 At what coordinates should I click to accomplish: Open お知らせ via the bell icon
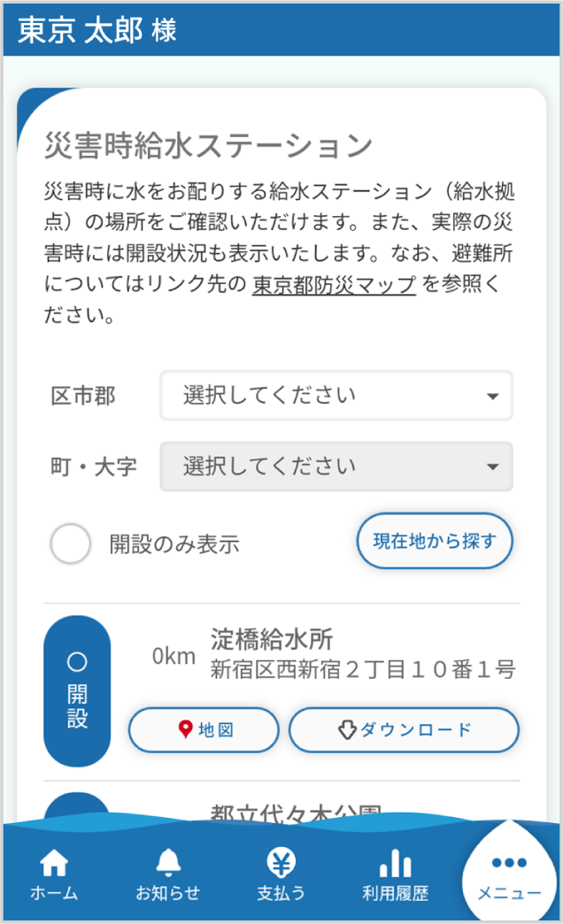pos(167,860)
